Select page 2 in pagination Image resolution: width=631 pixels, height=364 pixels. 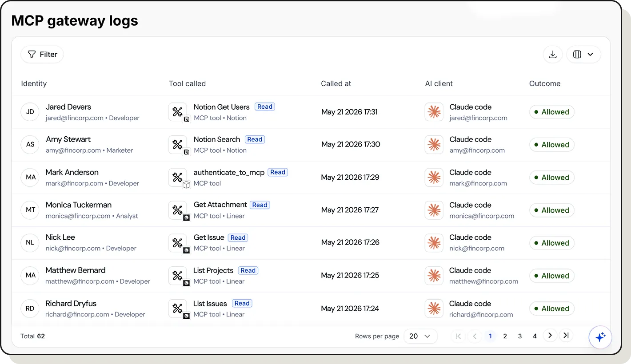(505, 336)
